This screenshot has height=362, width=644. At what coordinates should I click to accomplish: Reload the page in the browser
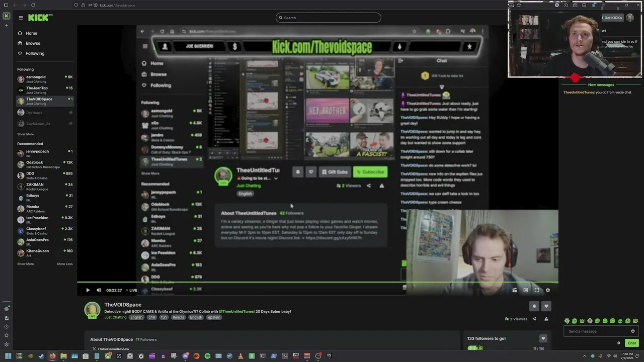pos(33,5)
